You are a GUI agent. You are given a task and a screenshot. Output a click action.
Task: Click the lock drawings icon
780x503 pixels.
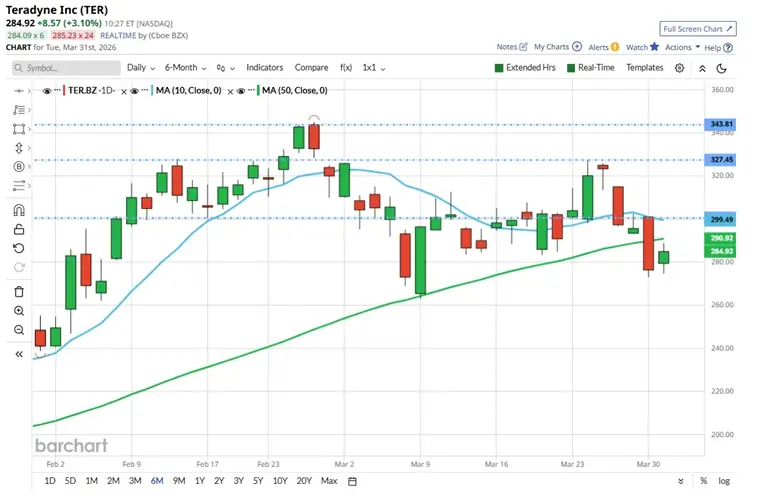pyautogui.click(x=18, y=229)
